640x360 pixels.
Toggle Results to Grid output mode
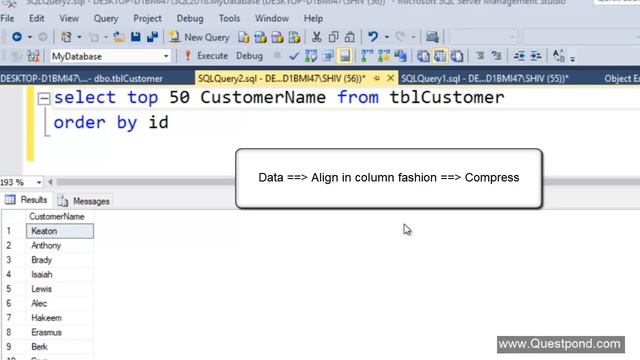(440, 56)
